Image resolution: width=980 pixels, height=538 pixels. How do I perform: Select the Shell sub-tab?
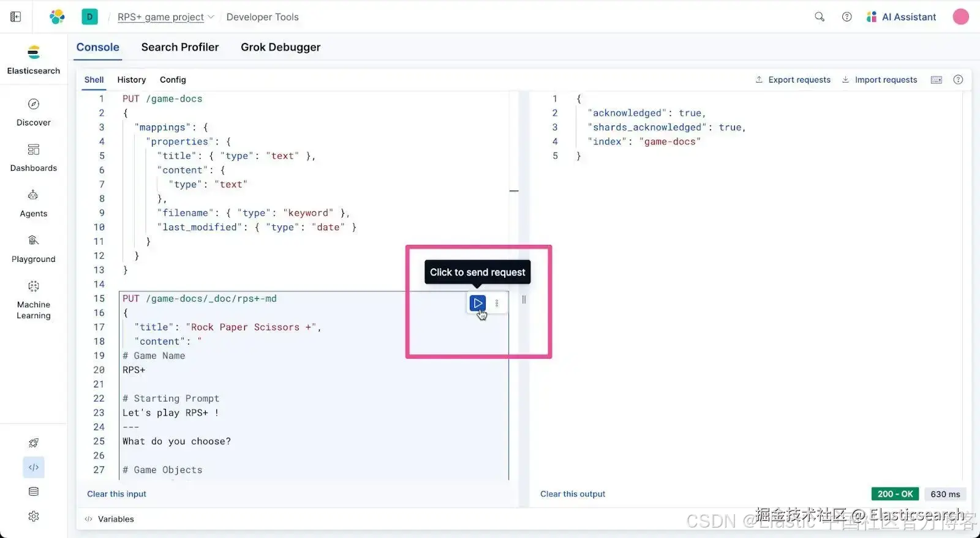[x=94, y=80]
